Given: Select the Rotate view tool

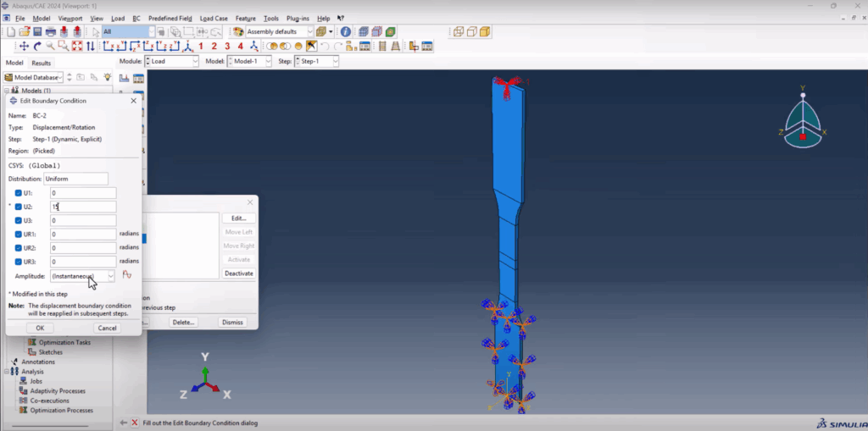Looking at the screenshot, I should point(37,46).
